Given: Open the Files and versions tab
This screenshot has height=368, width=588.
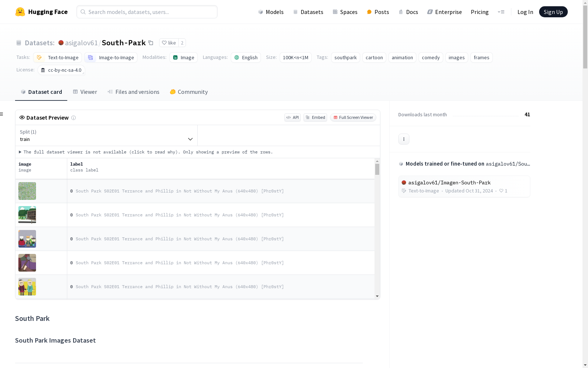Looking at the screenshot, I should pos(133,92).
